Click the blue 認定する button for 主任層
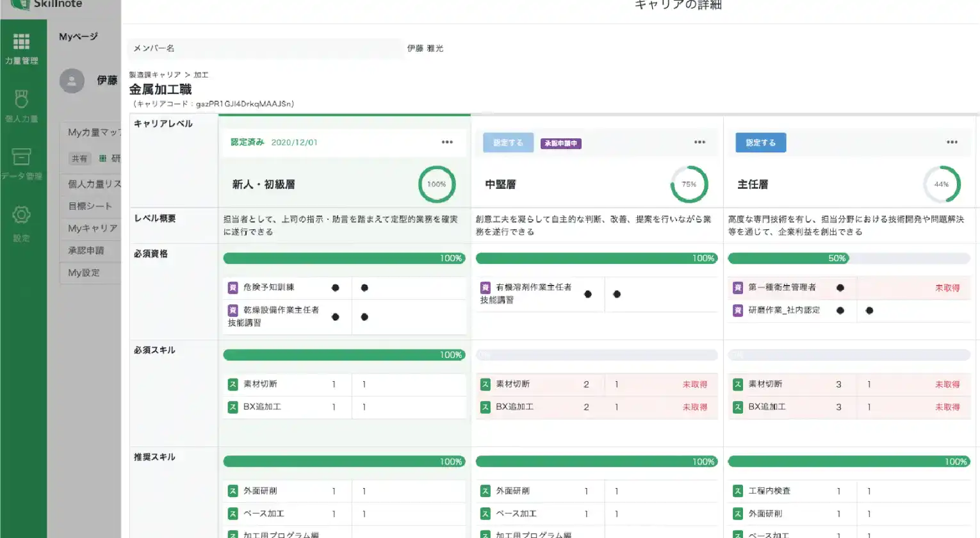 coord(760,143)
